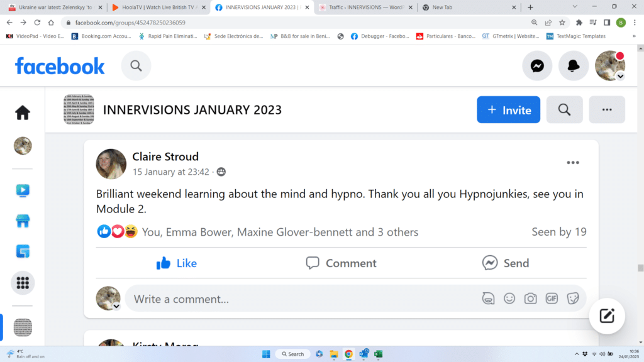
Task: Switch to the HoolaTV browser tab
Action: [157, 8]
